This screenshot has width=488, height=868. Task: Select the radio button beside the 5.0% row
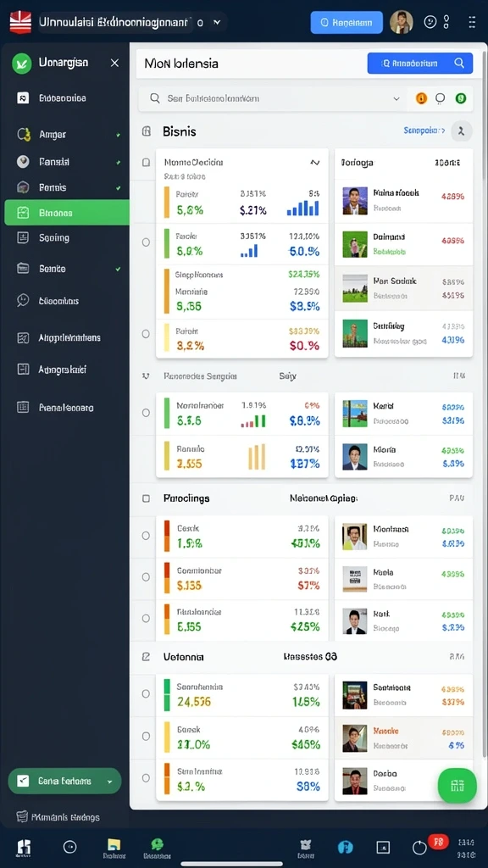pyautogui.click(x=146, y=242)
